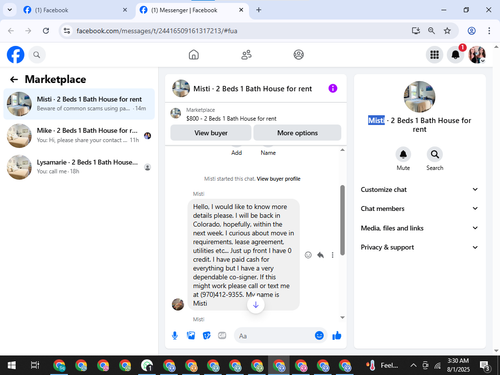Click the reply arrow beside the message

(320, 255)
